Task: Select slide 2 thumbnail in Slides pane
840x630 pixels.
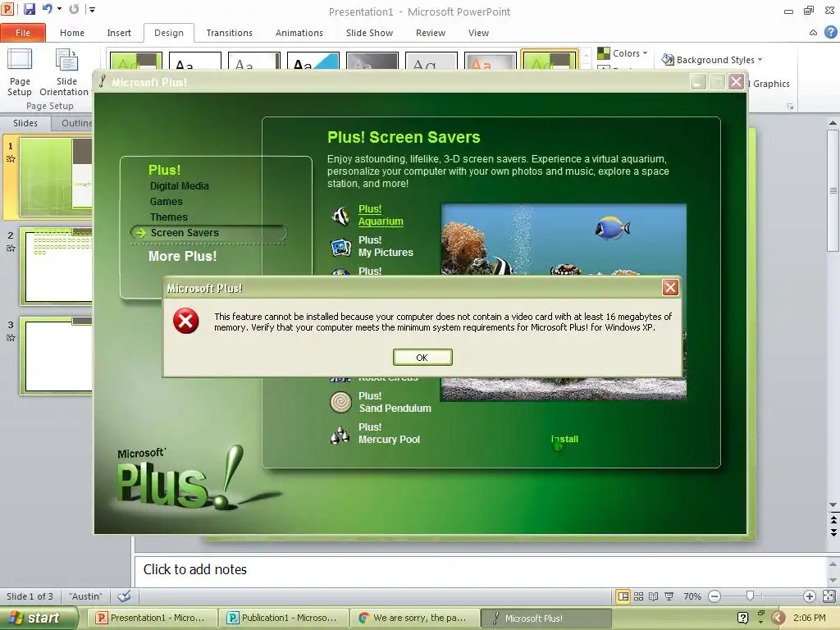Action: coord(57,267)
